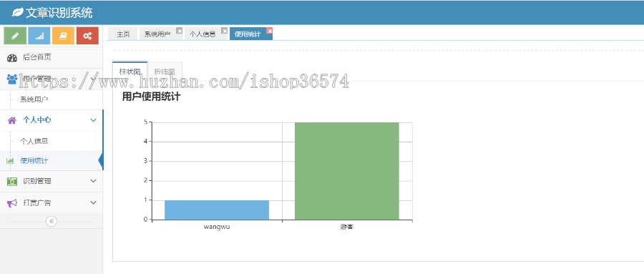Click the 用户使用统计 chart title
The height and width of the screenshot is (274, 644).
click(x=151, y=97)
